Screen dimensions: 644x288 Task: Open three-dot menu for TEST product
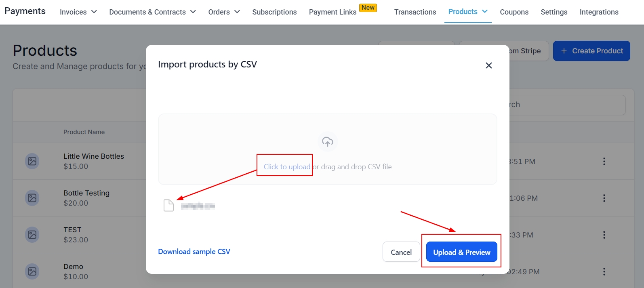(604, 235)
